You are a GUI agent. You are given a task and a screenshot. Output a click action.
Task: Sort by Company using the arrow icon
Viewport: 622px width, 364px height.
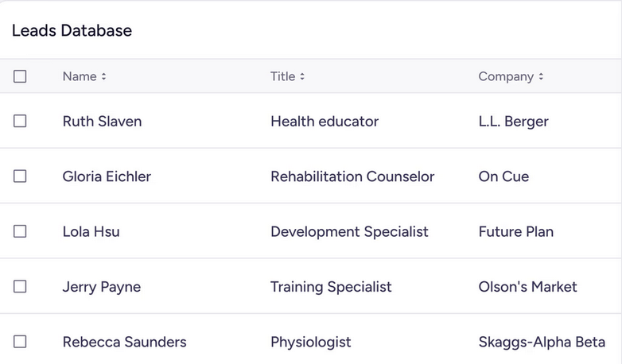541,77
